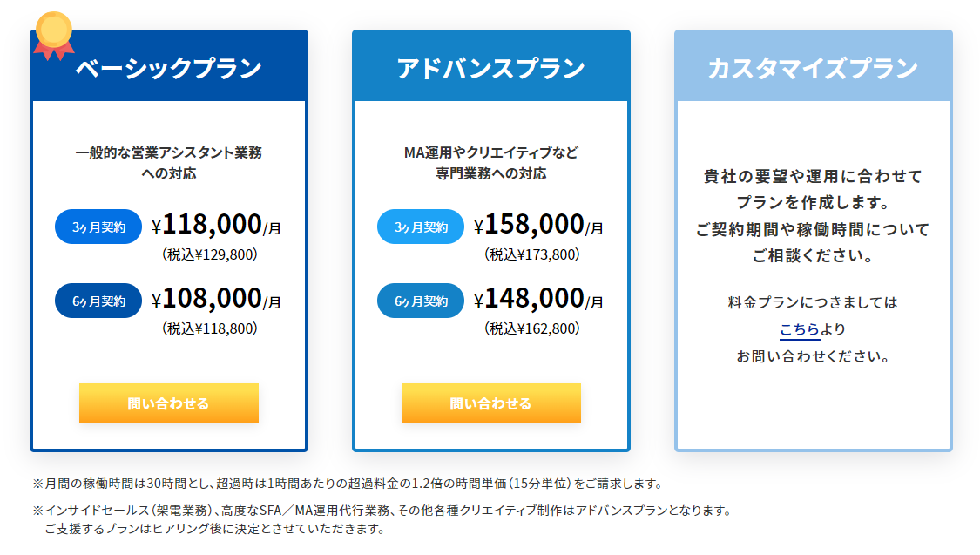Click the medal ribbon icon on Basic plan
This screenshot has height=555, width=980.
pos(53,35)
